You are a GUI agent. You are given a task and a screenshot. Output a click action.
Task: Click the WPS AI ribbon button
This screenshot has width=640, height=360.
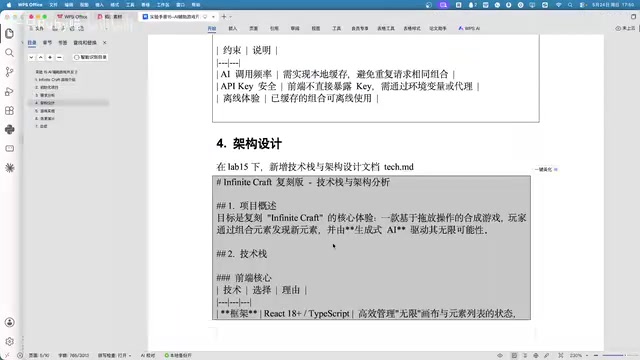pos(469,29)
